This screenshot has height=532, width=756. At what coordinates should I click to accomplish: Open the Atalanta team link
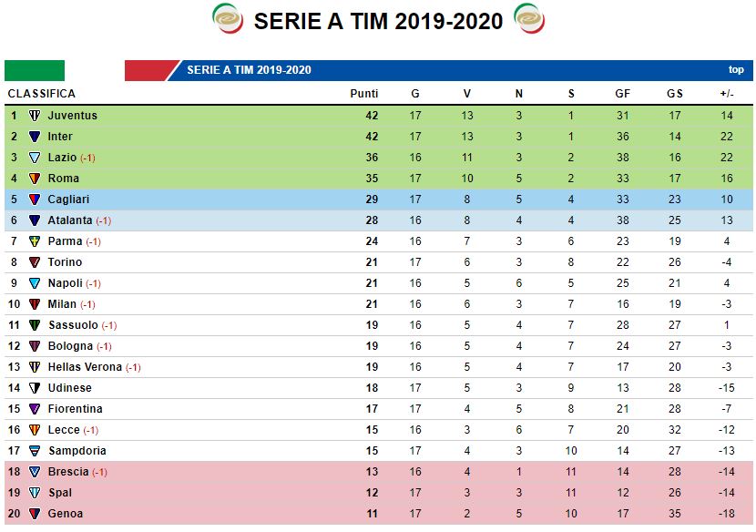[69, 220]
